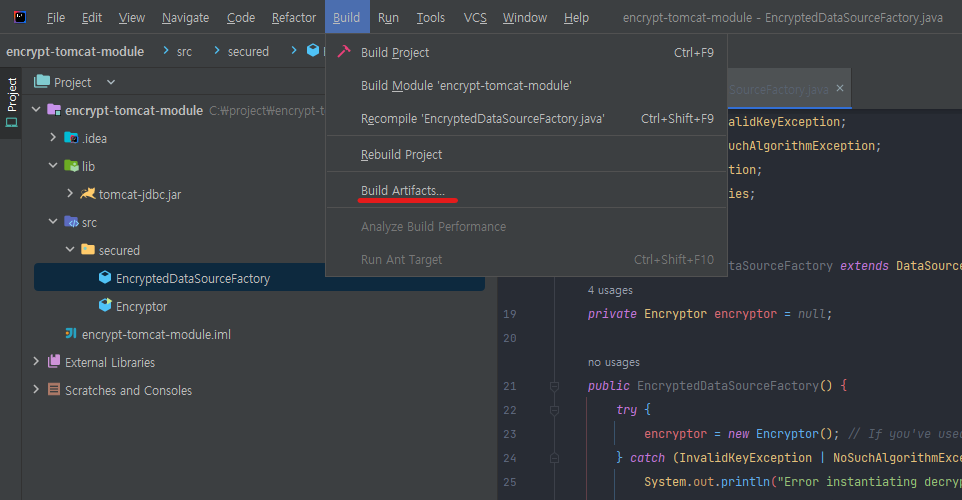Click the tomcat-jdbc.jar archive icon
Image resolution: width=962 pixels, height=500 pixels.
click(x=88, y=193)
